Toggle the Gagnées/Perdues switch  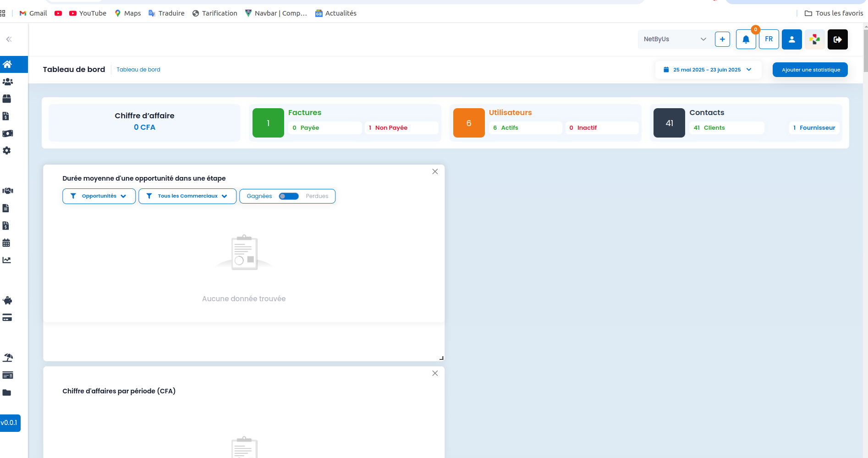[289, 196]
